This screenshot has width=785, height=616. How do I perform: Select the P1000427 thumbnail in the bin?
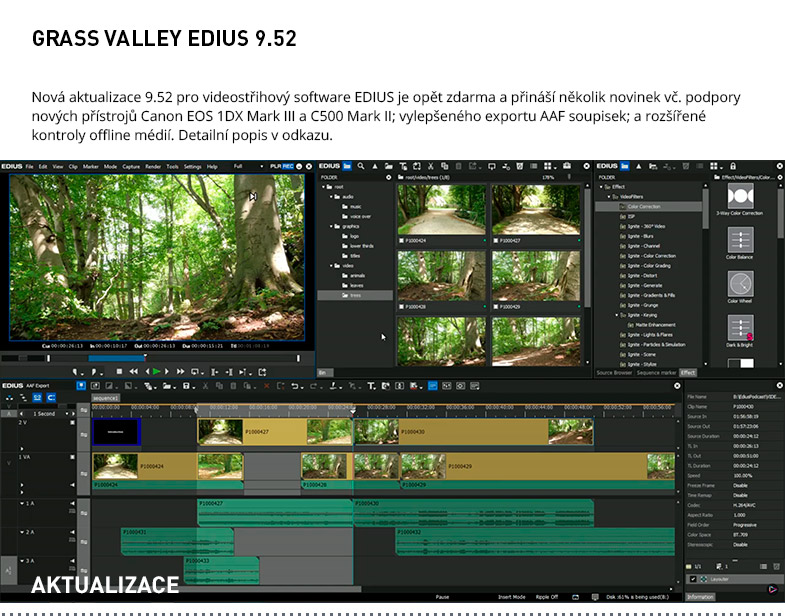(536, 209)
